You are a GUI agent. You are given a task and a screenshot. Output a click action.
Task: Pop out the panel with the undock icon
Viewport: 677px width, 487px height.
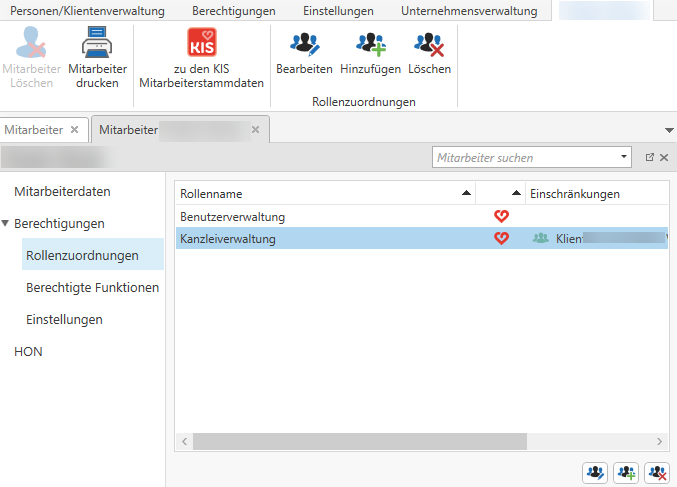[649, 157]
